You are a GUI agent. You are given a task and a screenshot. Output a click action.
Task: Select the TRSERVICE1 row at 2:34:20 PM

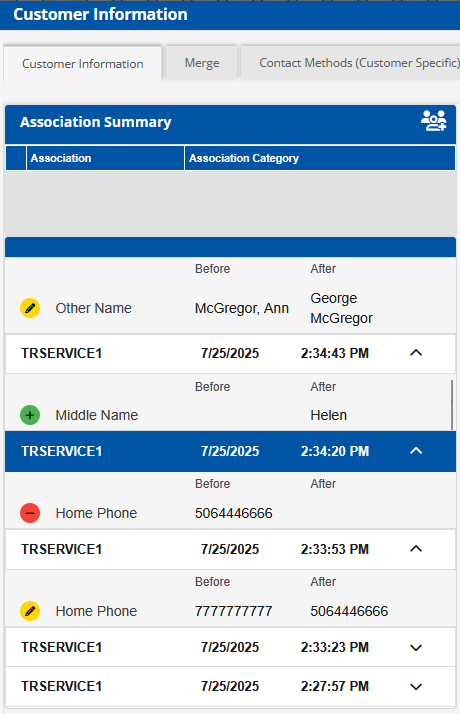[230, 451]
